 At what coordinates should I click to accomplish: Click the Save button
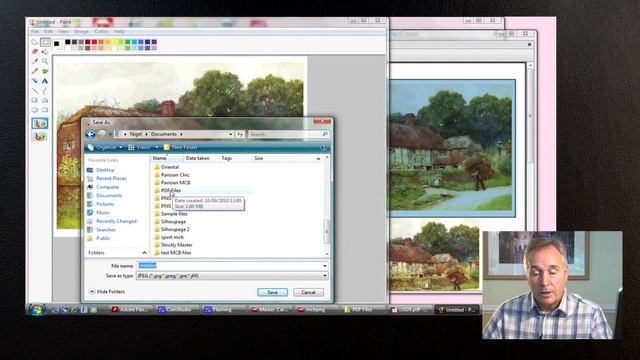(x=272, y=292)
